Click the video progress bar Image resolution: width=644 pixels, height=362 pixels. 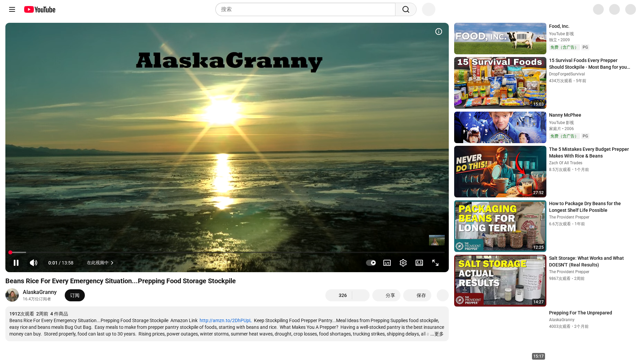(x=227, y=252)
